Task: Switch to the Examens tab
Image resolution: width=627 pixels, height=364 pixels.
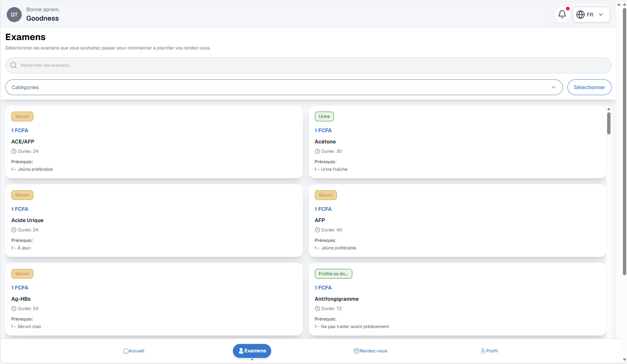Action: point(252,351)
